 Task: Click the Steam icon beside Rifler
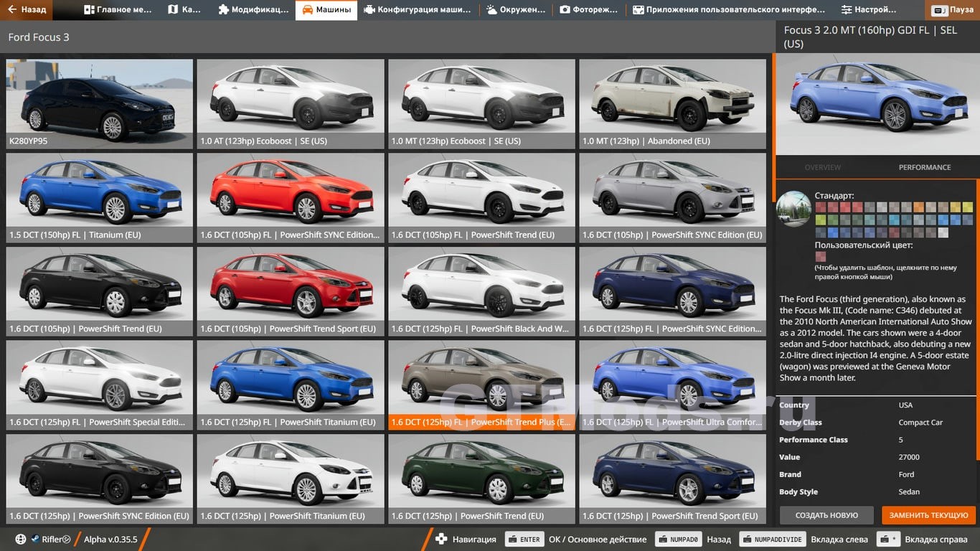click(34, 540)
